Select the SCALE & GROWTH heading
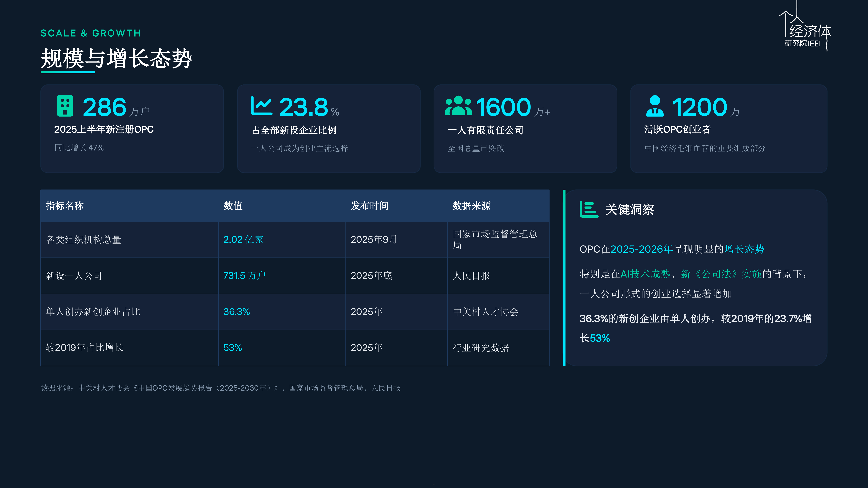Viewport: 868px width, 488px height. (x=91, y=33)
